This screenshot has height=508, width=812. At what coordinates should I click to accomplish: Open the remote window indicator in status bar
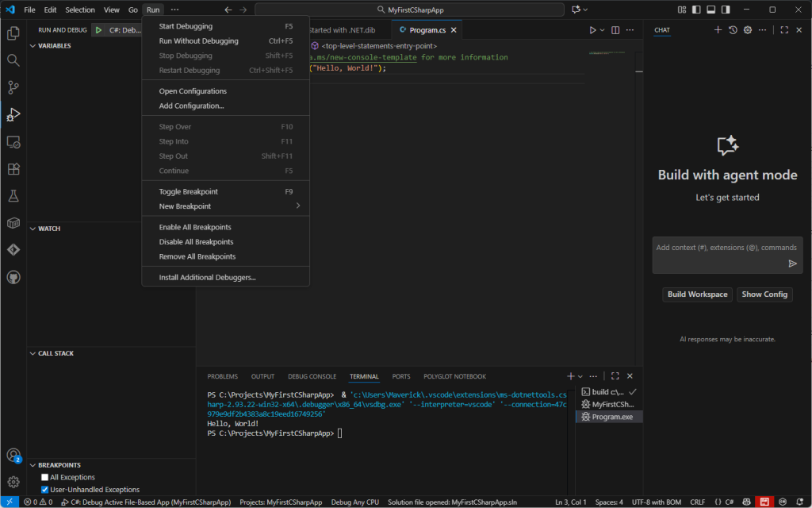click(x=10, y=502)
